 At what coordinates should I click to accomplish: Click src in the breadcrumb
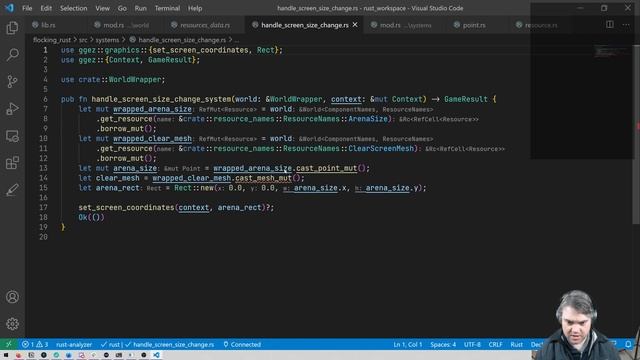(83, 40)
